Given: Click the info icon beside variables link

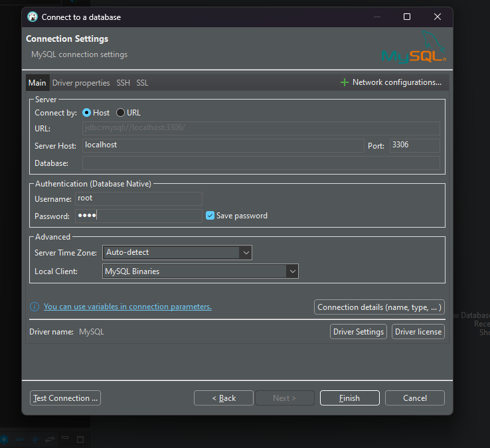Looking at the screenshot, I should click(35, 307).
